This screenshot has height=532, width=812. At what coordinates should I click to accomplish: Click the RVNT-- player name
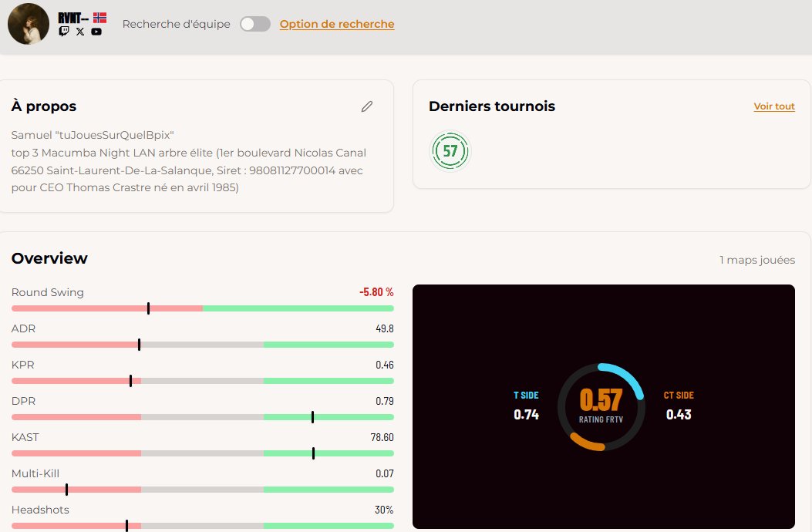click(73, 19)
